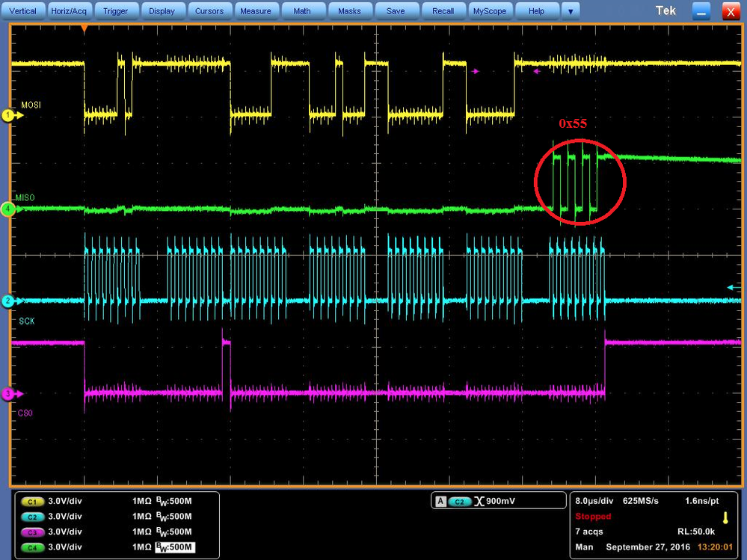
Task: Click the C2 channel badge in readout
Action: coord(32,517)
